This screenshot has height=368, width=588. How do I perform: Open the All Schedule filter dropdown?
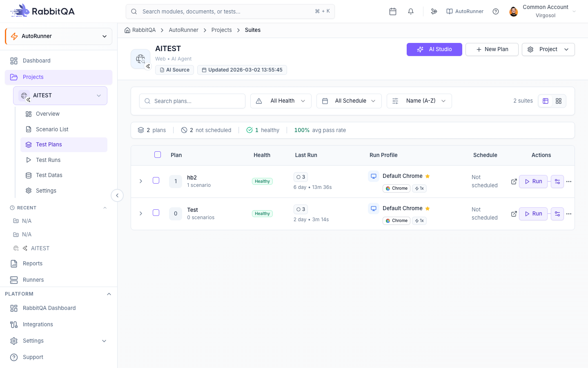click(x=349, y=101)
